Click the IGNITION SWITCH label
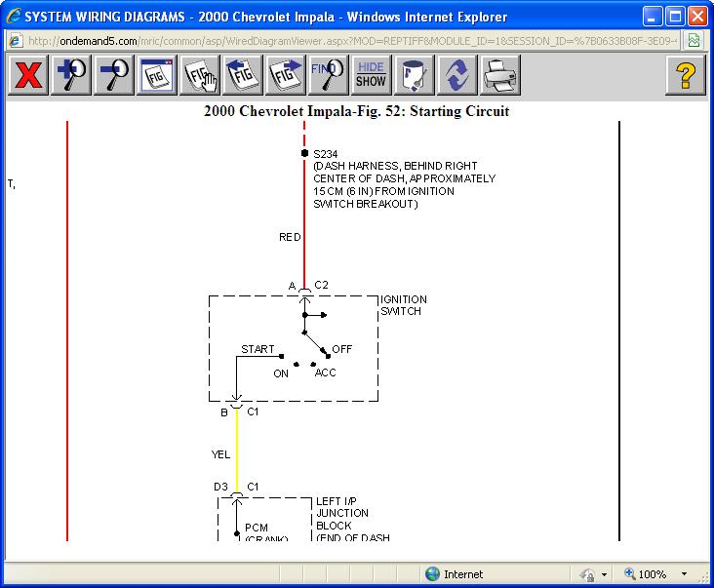Image resolution: width=714 pixels, height=588 pixels. 404,305
